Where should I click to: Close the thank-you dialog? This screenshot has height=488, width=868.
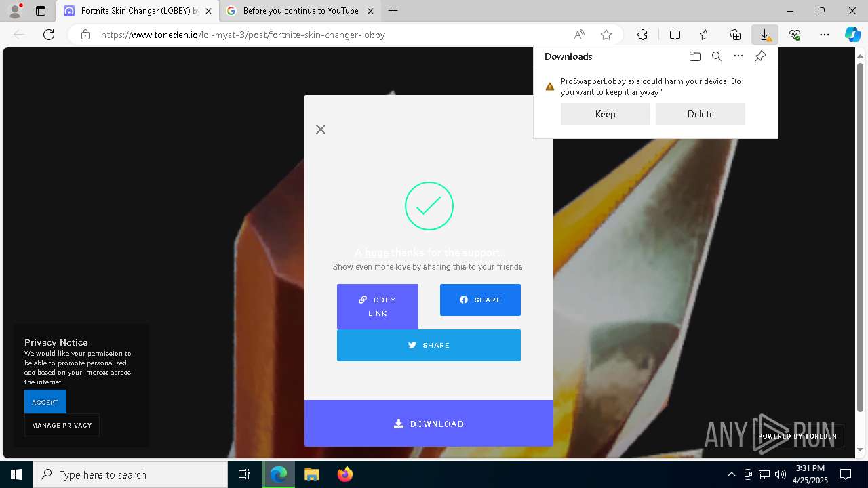pos(321,129)
